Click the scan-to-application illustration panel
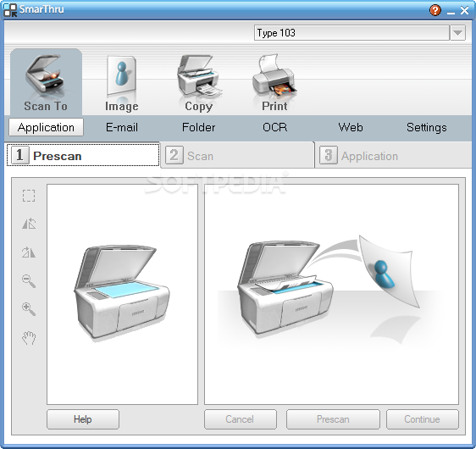This screenshot has height=449, width=476. [x=331, y=294]
